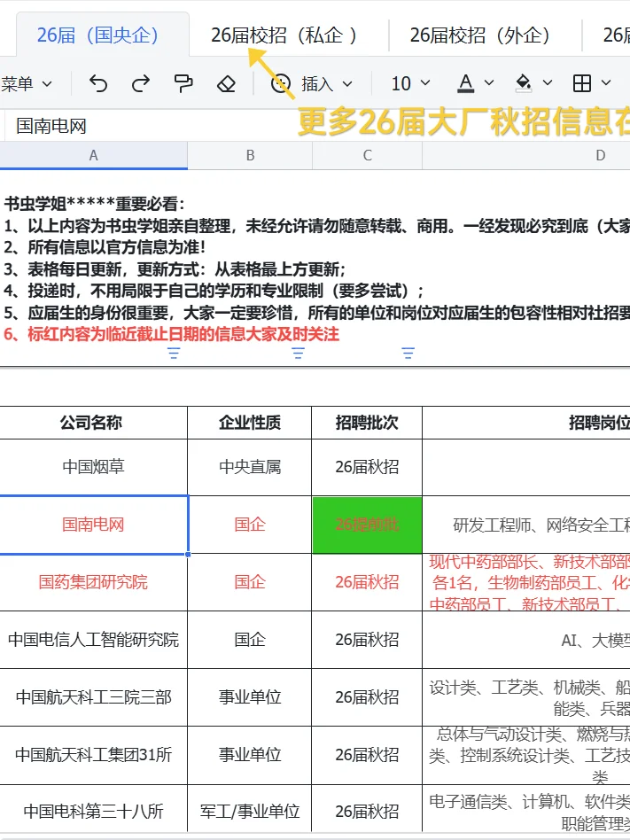This screenshot has width=630, height=840.
Task: Click 国企 in the 中国电信人工智能研究院 row
Action: pyautogui.click(x=250, y=640)
